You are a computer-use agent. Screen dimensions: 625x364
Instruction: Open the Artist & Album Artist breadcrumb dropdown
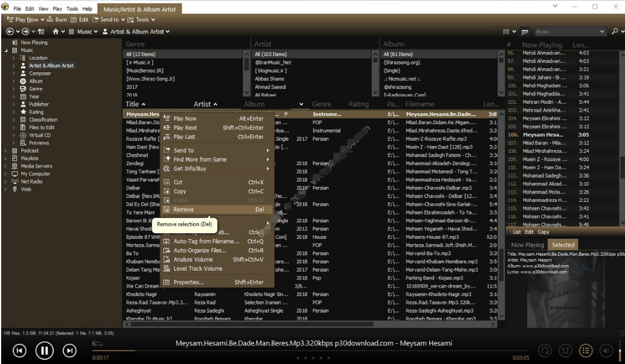(136, 32)
